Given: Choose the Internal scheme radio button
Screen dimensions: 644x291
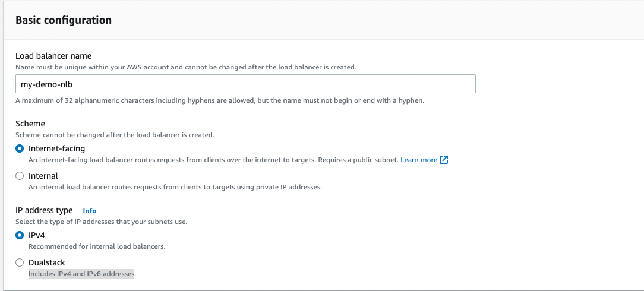Looking at the screenshot, I should coord(20,176).
